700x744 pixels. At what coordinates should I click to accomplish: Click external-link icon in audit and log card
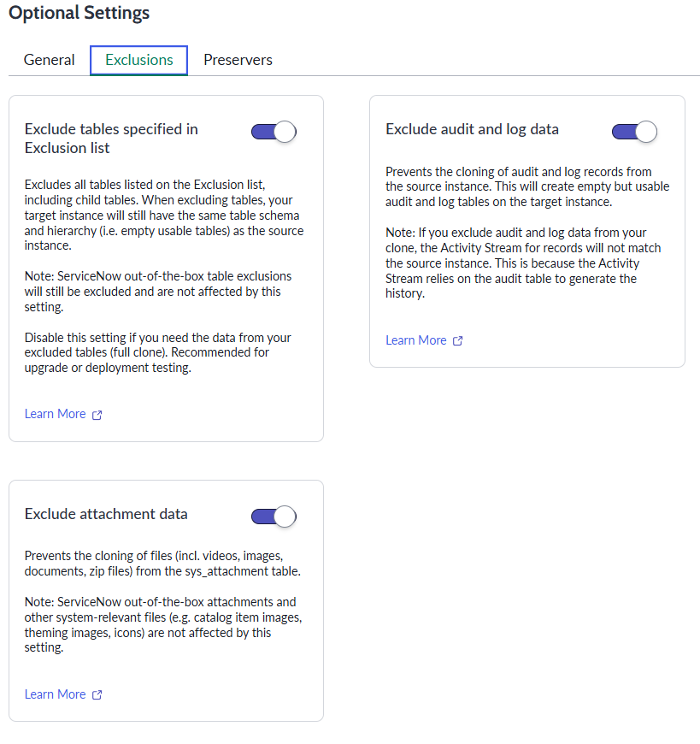(458, 341)
